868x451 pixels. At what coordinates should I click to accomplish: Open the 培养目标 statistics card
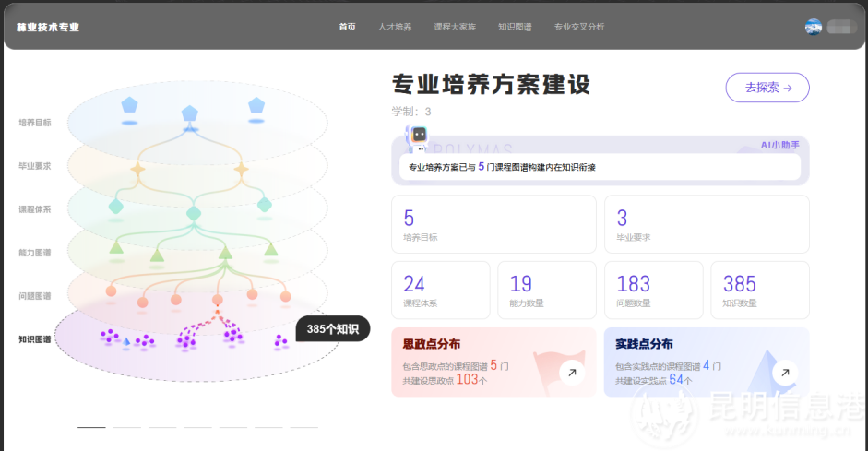pyautogui.click(x=493, y=224)
